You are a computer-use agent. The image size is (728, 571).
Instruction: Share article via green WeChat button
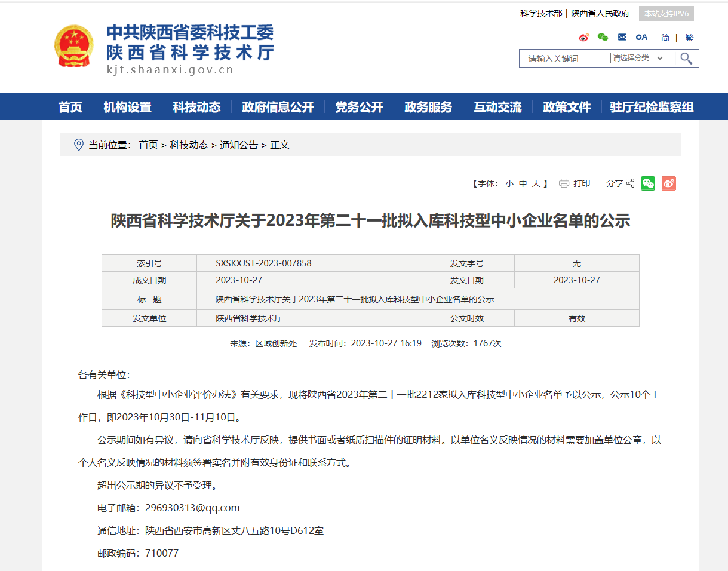(x=648, y=183)
